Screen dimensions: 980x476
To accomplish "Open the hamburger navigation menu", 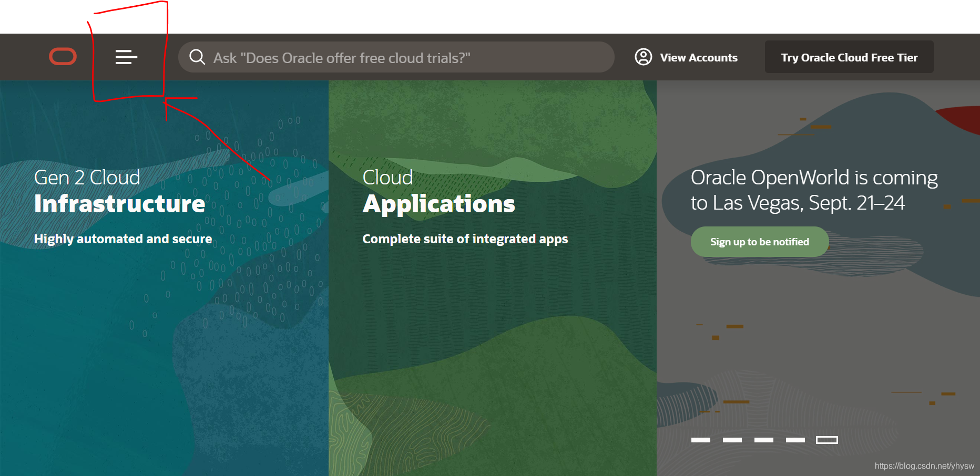I will point(126,57).
